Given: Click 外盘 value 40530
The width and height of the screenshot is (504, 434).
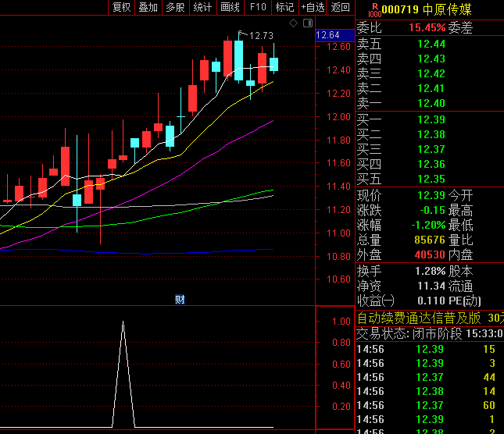Looking at the screenshot, I should pyautogui.click(x=430, y=255).
